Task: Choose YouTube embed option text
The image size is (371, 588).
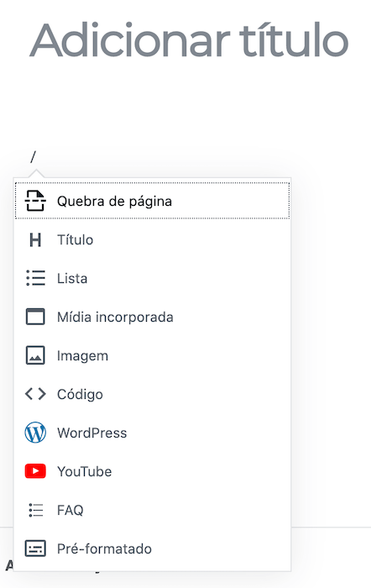Action: pos(84,472)
